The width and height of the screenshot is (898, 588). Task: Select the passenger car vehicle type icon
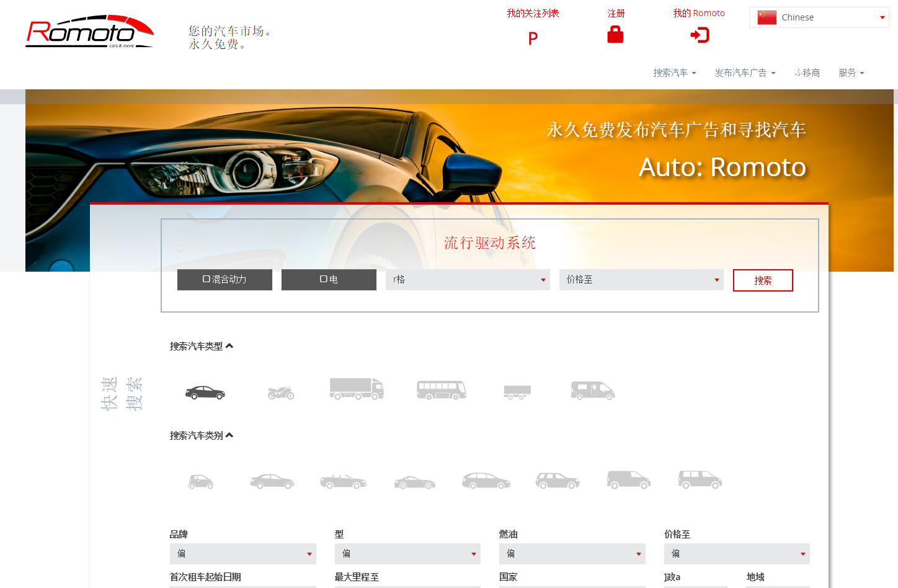tap(205, 393)
